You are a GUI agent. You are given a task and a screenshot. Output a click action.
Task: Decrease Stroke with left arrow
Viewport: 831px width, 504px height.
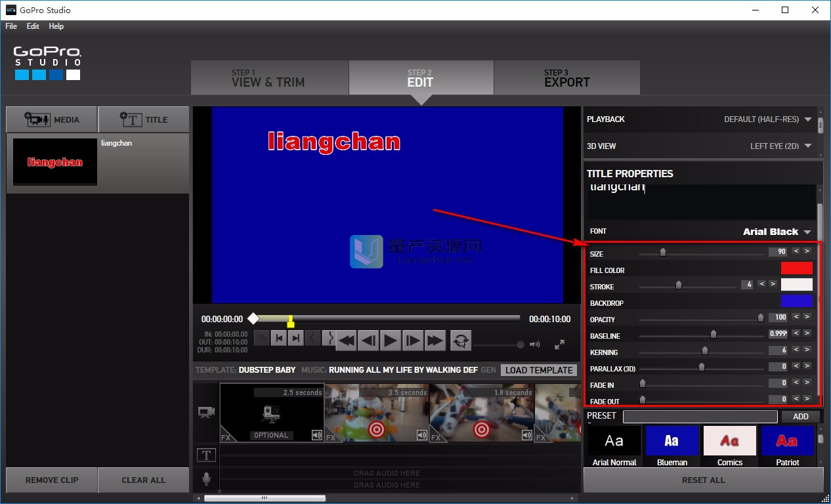(761, 284)
